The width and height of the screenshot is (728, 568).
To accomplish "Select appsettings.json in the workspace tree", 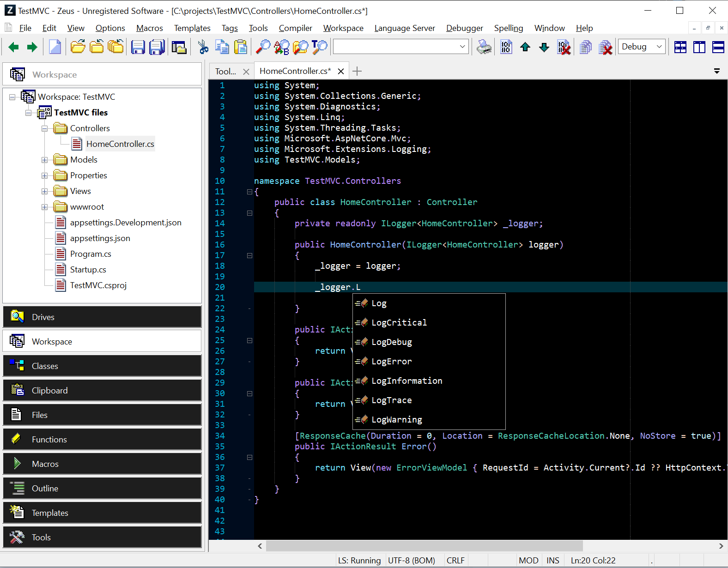I will tap(100, 238).
